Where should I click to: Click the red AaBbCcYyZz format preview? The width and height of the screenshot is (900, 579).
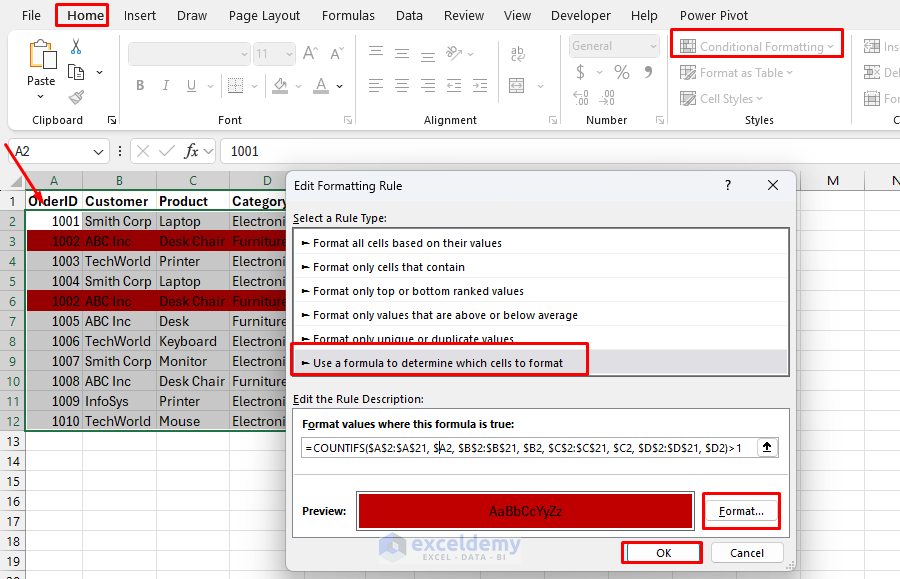[x=525, y=511]
